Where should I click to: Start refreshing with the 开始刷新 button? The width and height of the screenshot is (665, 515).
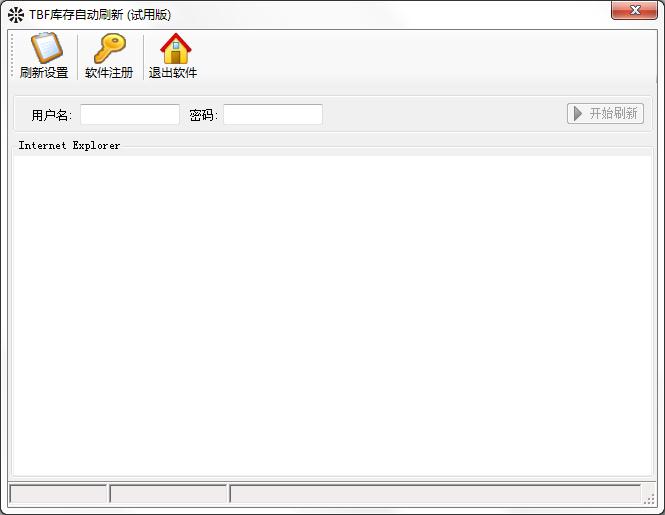click(605, 113)
